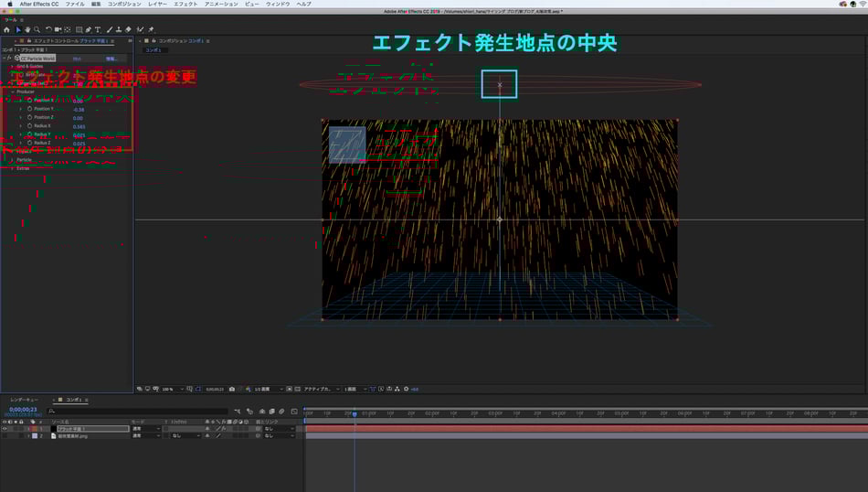Select the Pen tool in toolbar
The height and width of the screenshot is (492, 868).
(x=88, y=29)
